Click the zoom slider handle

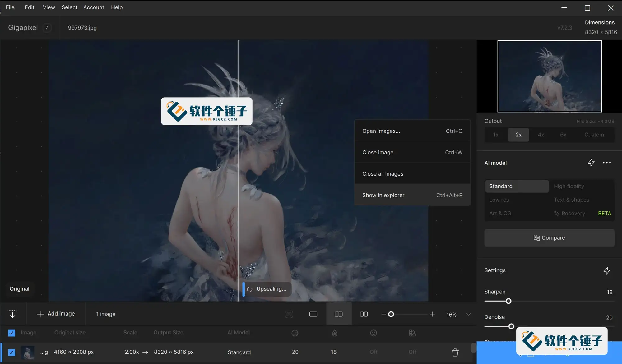pos(391,314)
